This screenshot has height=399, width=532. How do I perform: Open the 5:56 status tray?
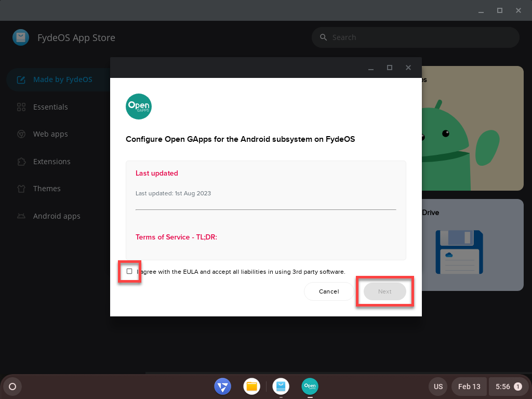508,387
